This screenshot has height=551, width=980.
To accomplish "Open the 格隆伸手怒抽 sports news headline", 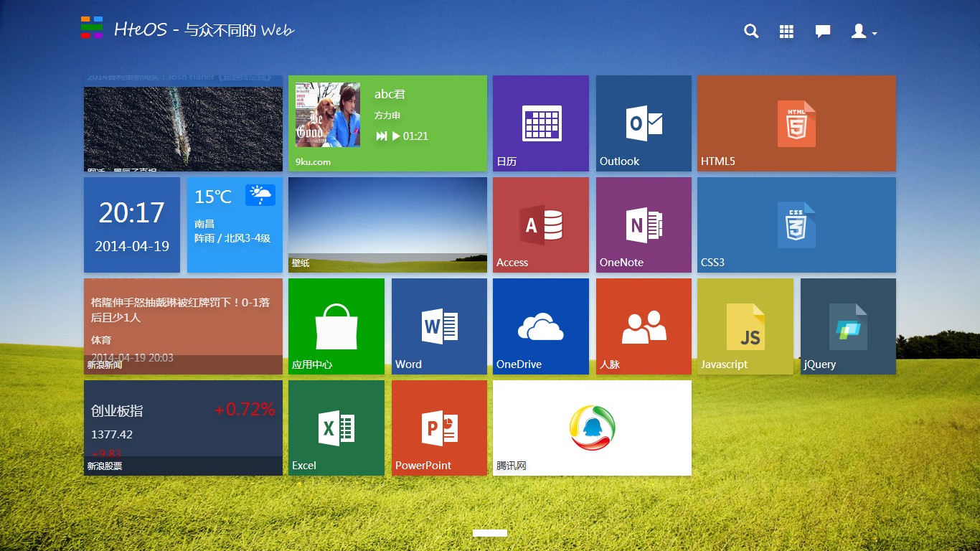I will click(x=180, y=310).
